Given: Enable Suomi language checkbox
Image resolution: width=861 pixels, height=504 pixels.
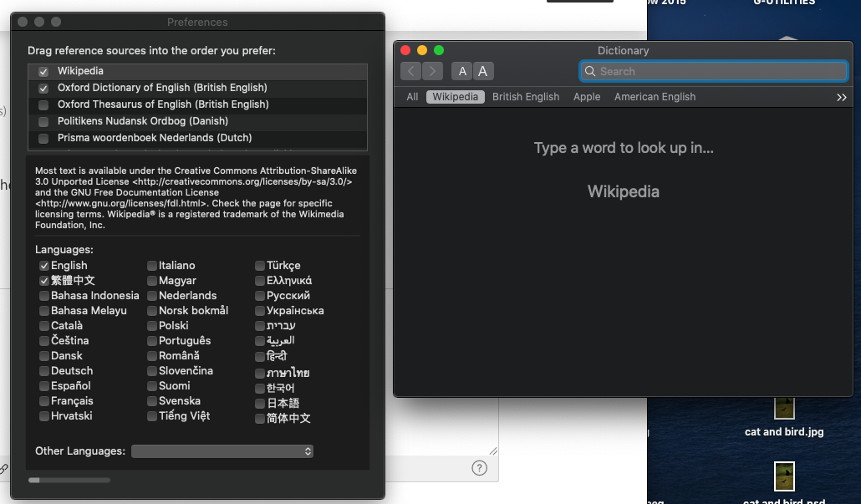Looking at the screenshot, I should tap(151, 386).
